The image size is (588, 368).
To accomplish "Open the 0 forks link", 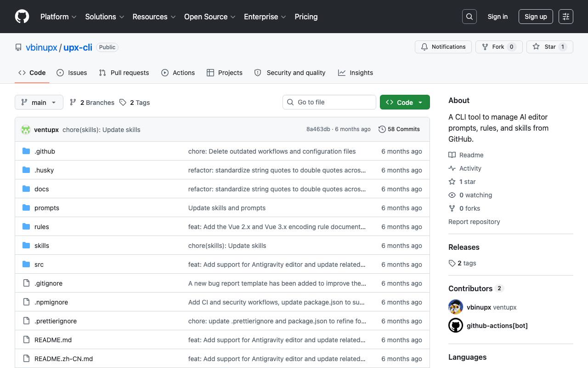I will pyautogui.click(x=464, y=208).
